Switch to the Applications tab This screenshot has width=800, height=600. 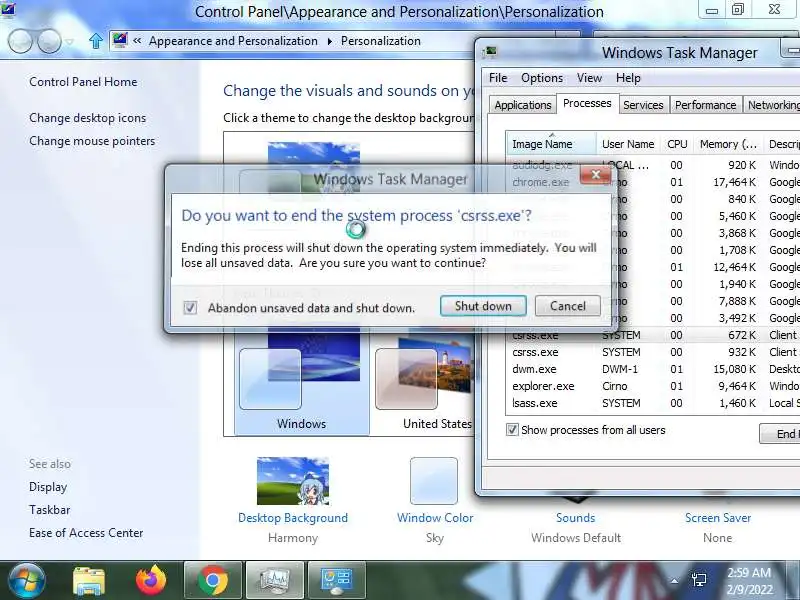(x=523, y=105)
